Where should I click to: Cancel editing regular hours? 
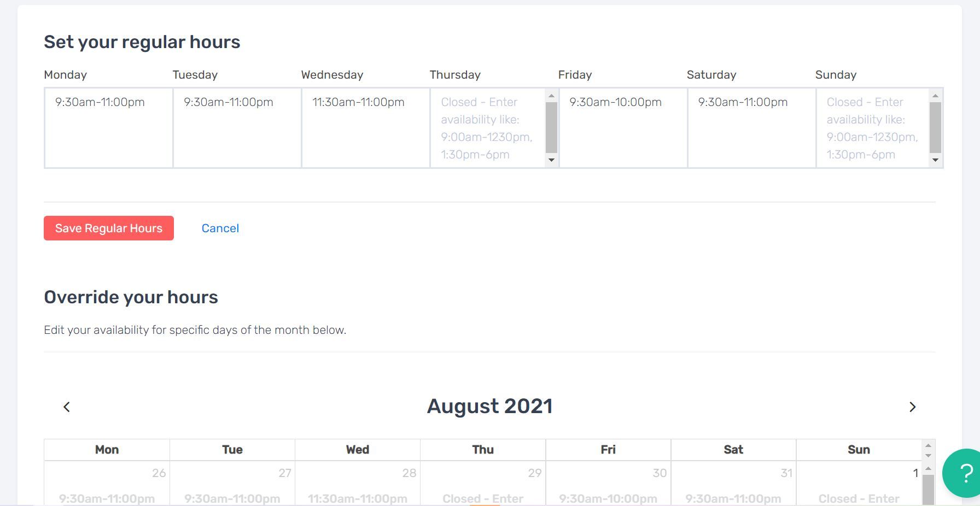220,228
